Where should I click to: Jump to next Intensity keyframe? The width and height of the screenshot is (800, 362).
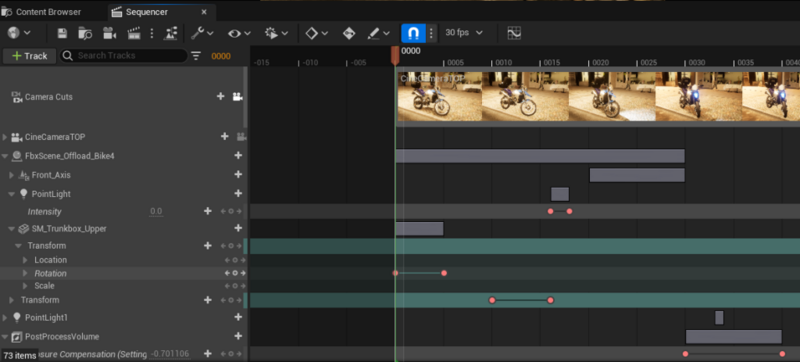click(239, 212)
